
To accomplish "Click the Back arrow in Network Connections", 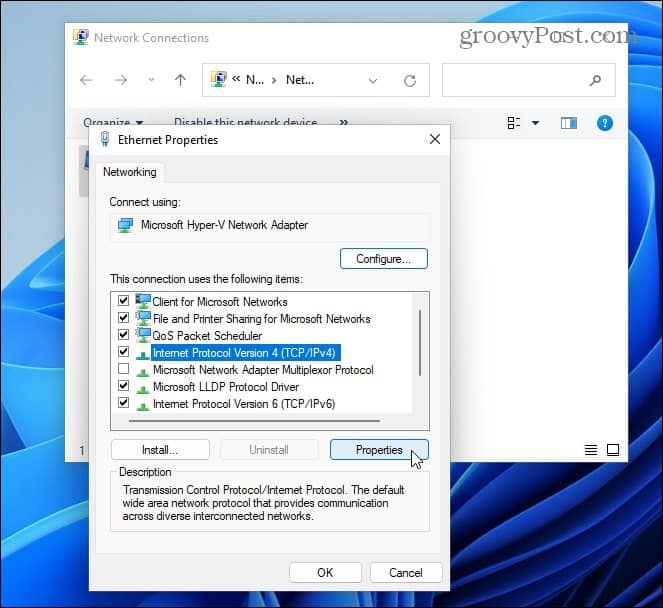I will 86,80.
